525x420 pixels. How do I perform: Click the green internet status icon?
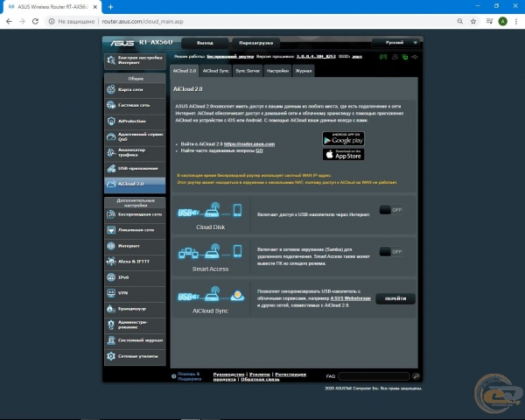pyautogui.click(x=405, y=57)
